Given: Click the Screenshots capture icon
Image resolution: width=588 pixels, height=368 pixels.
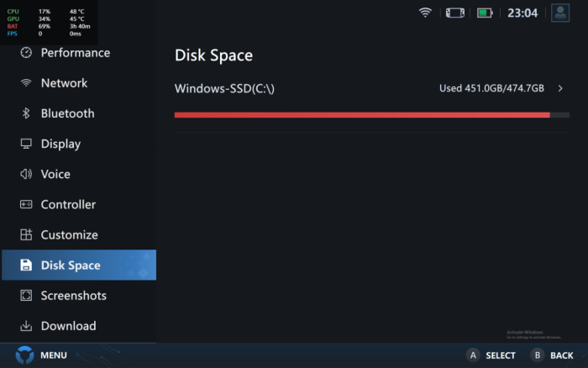Looking at the screenshot, I should 26,296.
